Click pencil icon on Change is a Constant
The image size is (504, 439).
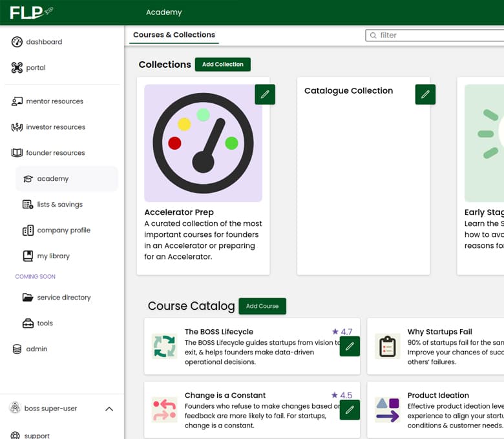click(x=350, y=409)
